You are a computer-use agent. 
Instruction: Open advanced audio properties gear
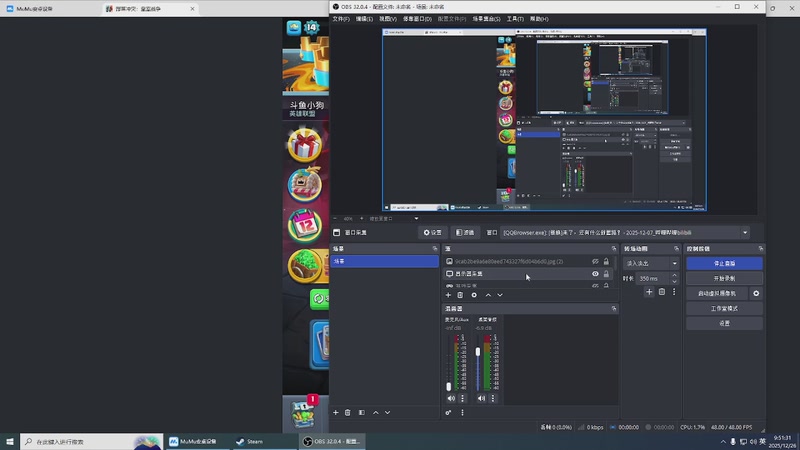coord(448,413)
